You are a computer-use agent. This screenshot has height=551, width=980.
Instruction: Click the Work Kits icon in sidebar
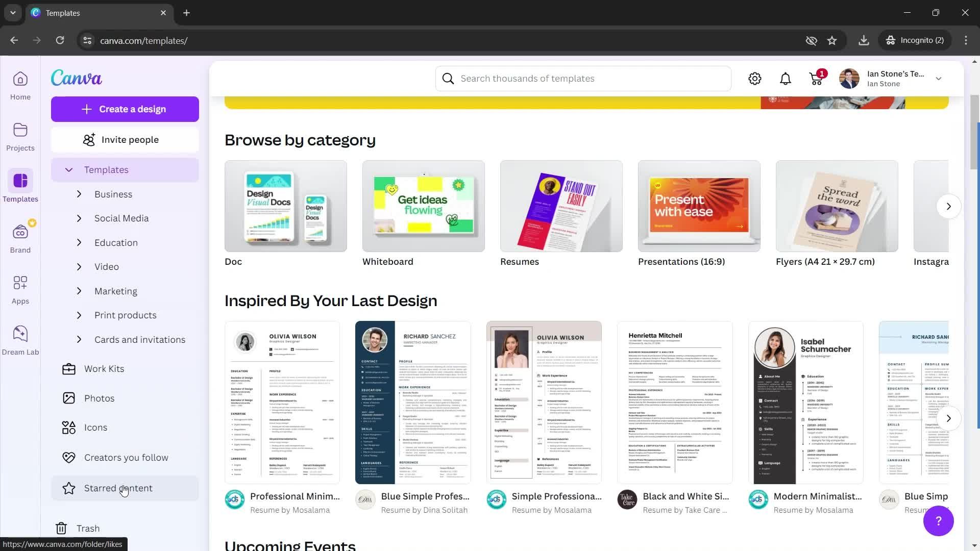[x=67, y=368]
